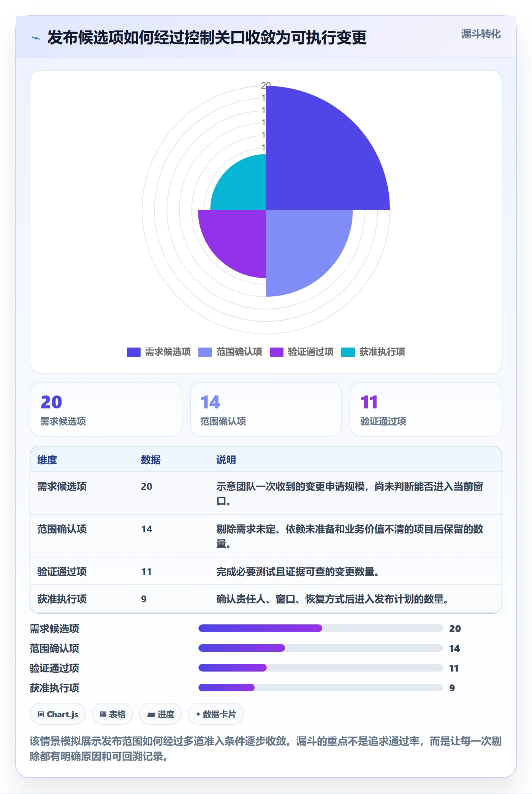Select the data card showing 20
532x794 pixels.
[106, 409]
